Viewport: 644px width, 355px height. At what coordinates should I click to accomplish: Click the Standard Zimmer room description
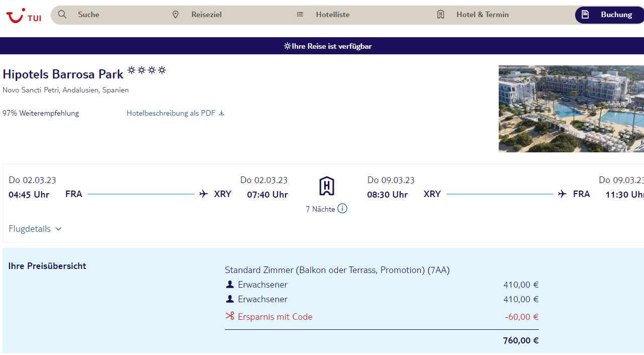tap(337, 270)
